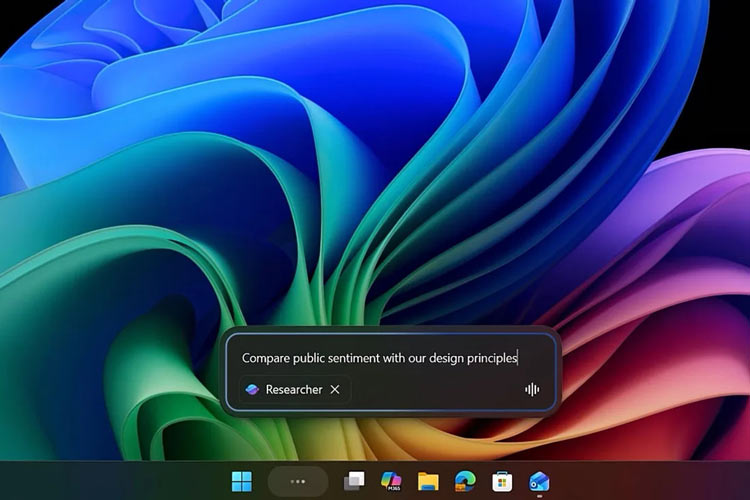
Task: Expand the three-dot pill in the taskbar
Action: click(297, 481)
